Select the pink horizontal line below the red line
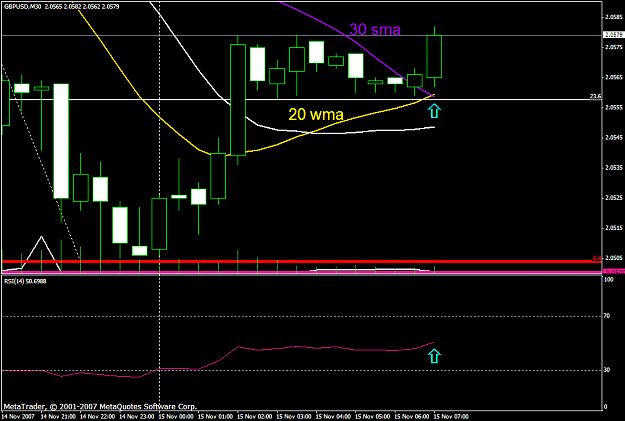 pos(301,272)
